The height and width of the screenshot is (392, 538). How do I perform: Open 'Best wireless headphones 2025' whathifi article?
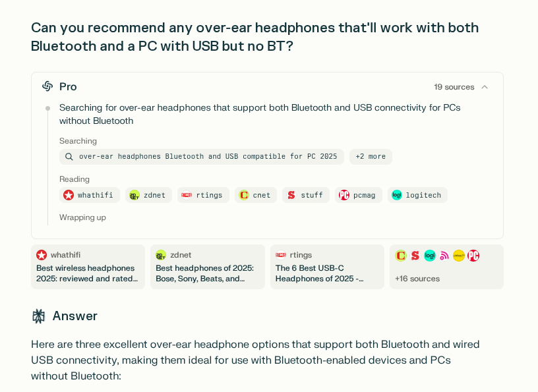[88, 266]
